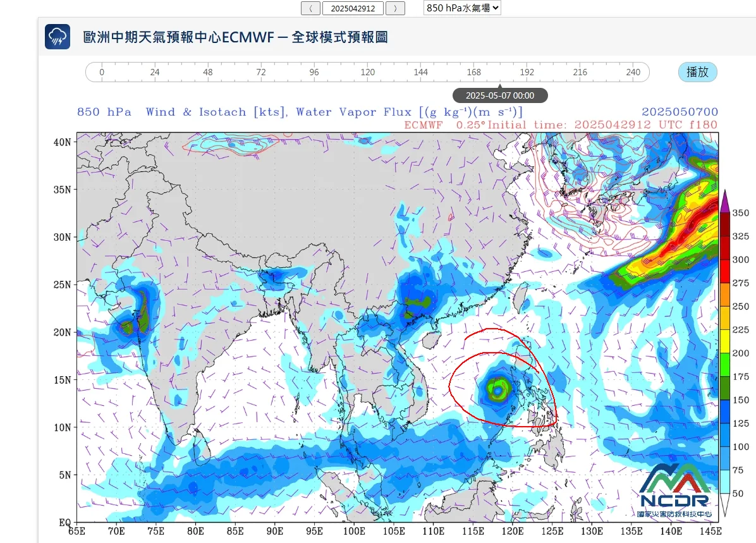Select forecast hour 216 on timeline
The image size is (756, 543).
580,72
